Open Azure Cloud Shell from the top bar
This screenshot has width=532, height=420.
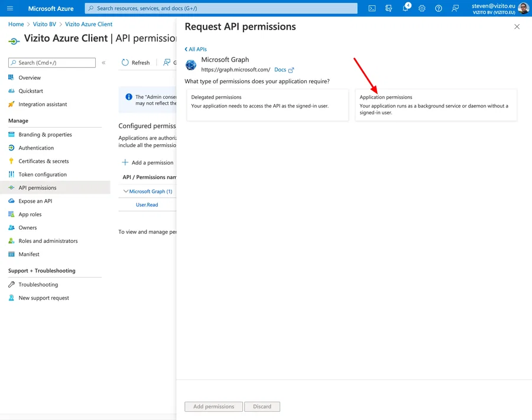pyautogui.click(x=372, y=8)
